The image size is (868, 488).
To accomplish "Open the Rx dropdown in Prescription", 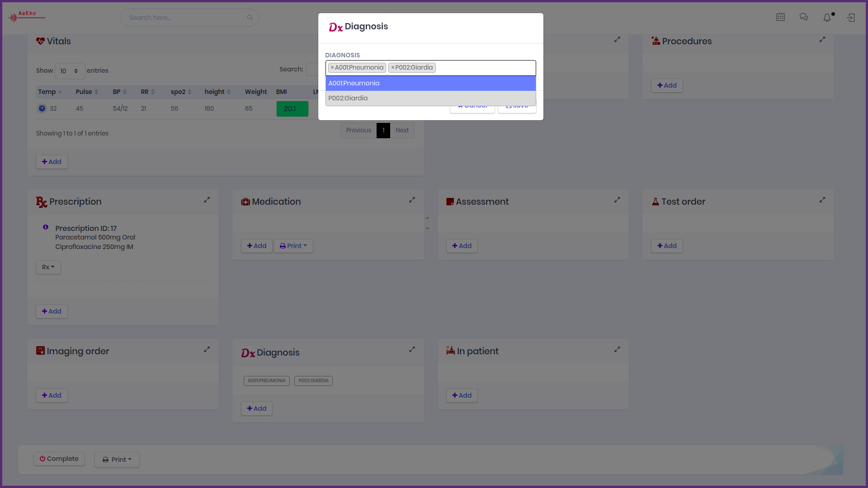I will click(x=48, y=267).
